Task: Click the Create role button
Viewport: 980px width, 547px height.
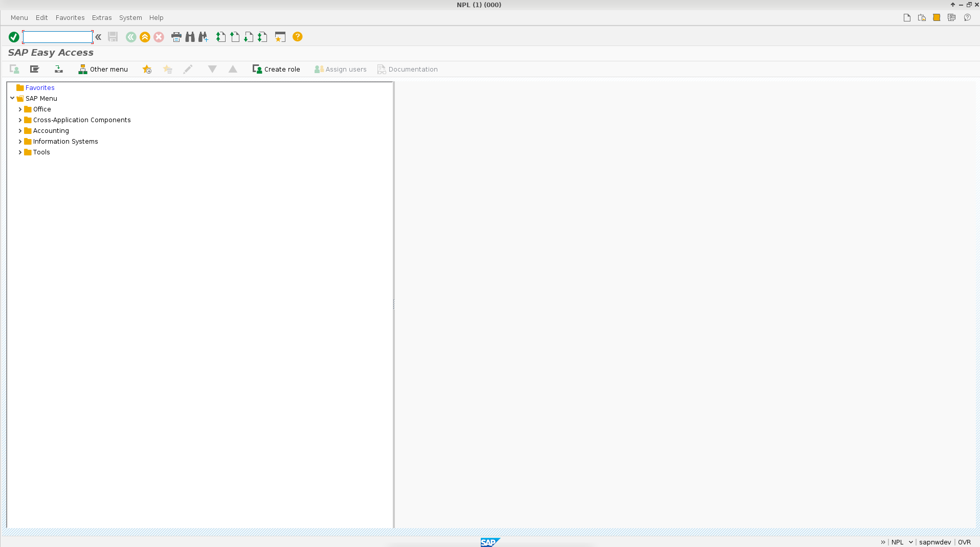Action: [276, 69]
